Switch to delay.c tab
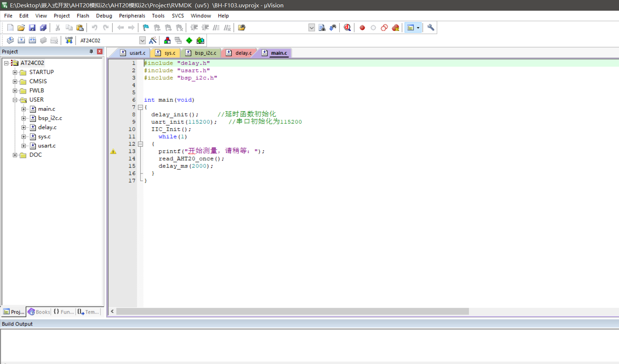The width and height of the screenshot is (619, 364). pos(239,53)
